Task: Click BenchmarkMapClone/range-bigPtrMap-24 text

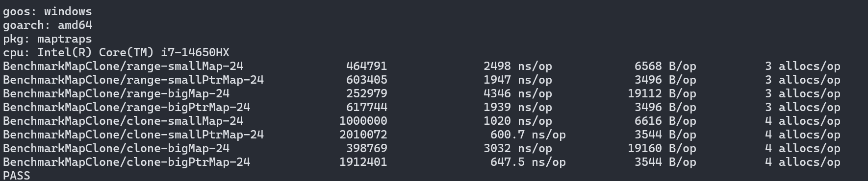Action: (127, 107)
